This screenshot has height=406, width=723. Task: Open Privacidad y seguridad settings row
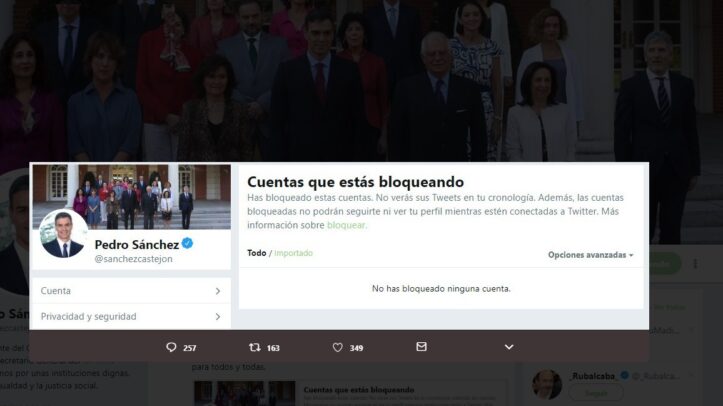click(131, 317)
